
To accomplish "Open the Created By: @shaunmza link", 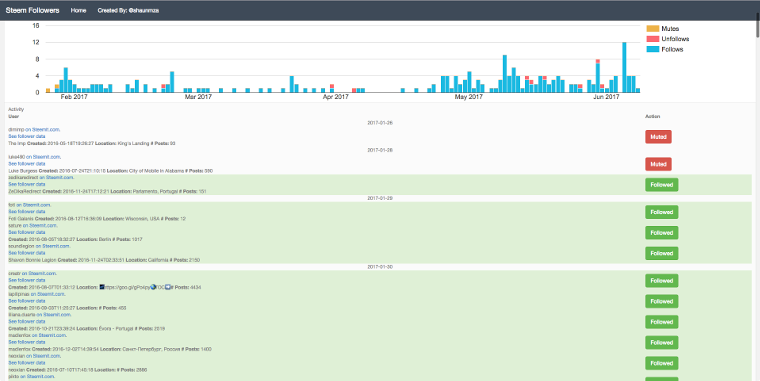I will pyautogui.click(x=128, y=10).
